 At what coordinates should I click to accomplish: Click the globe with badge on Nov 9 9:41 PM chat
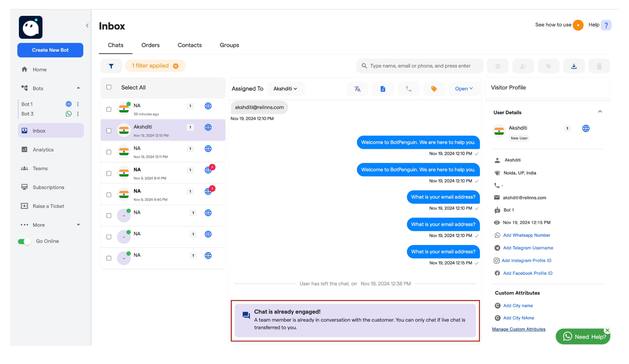click(x=208, y=170)
